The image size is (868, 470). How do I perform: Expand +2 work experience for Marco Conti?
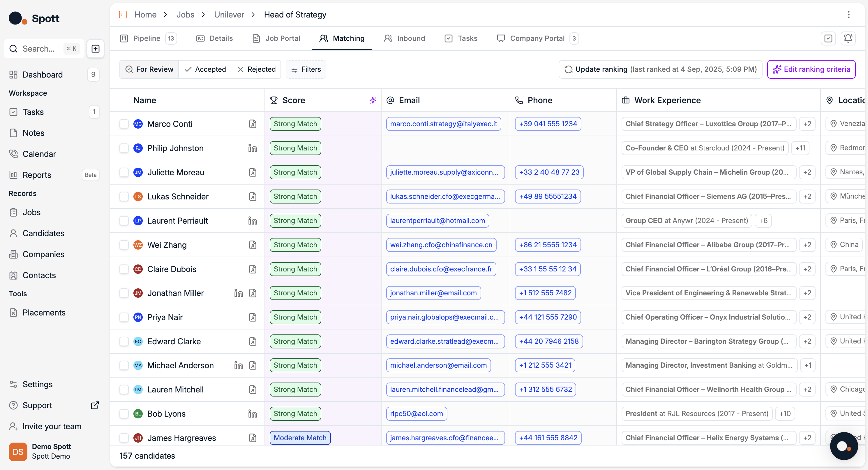pos(807,124)
